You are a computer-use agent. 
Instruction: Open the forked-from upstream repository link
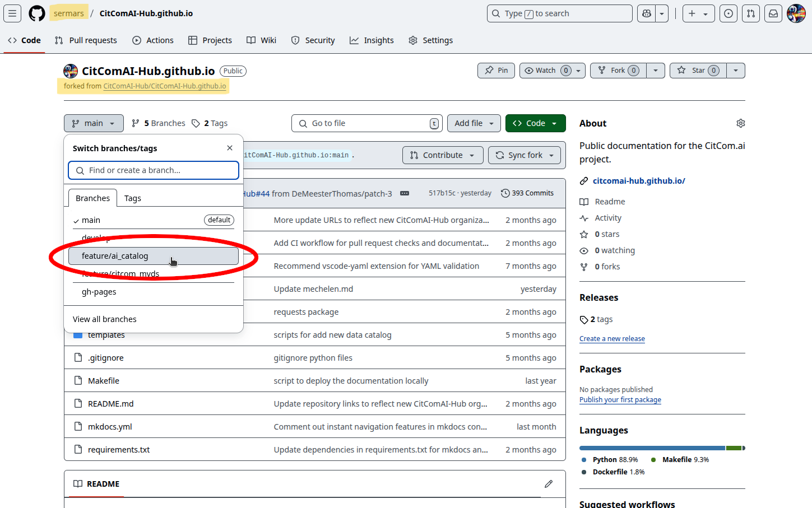tap(165, 86)
